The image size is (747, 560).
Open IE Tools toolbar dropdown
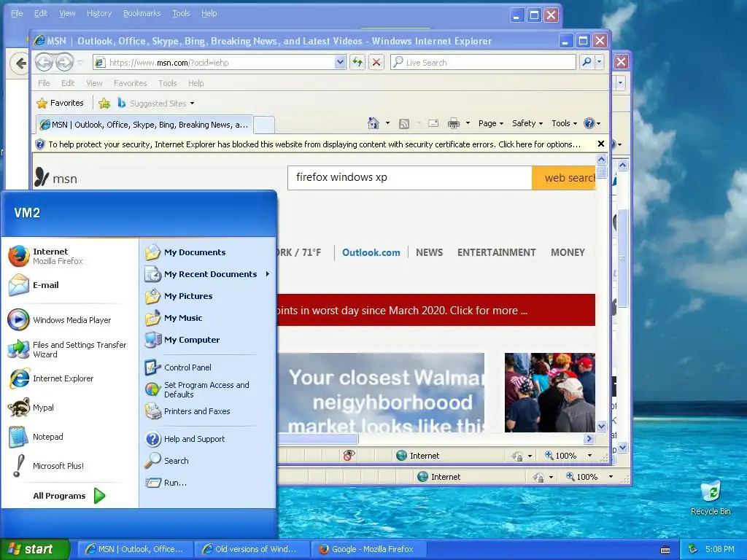(564, 123)
